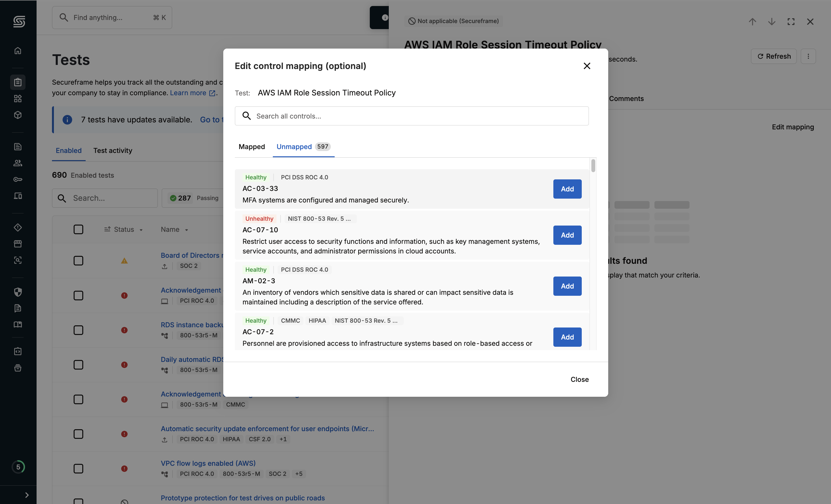Click the +5 frameworks tag on VPC row

point(299,474)
